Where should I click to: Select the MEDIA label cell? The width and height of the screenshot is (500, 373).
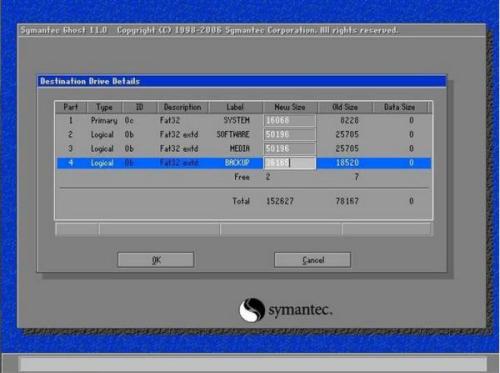(240, 148)
